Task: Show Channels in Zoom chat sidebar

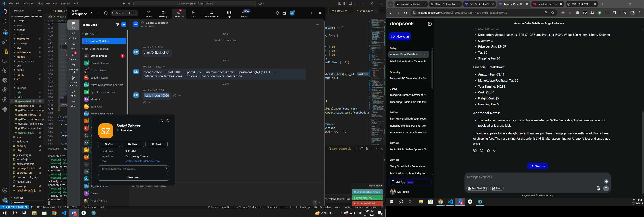Action: 73,56
